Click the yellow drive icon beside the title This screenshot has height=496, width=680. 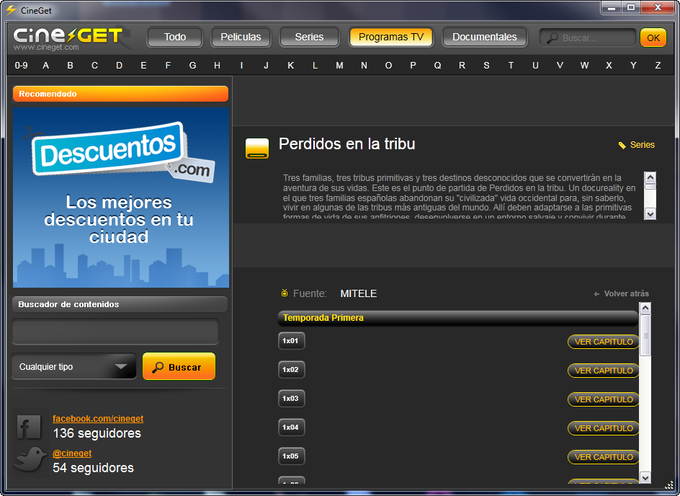(x=257, y=148)
